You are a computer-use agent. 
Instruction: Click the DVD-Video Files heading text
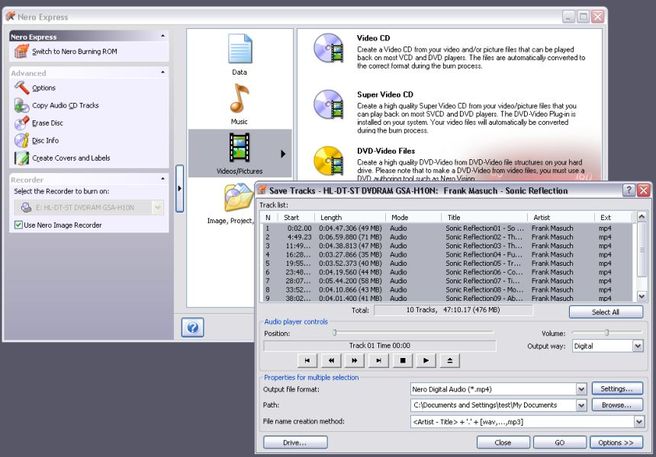click(386, 151)
